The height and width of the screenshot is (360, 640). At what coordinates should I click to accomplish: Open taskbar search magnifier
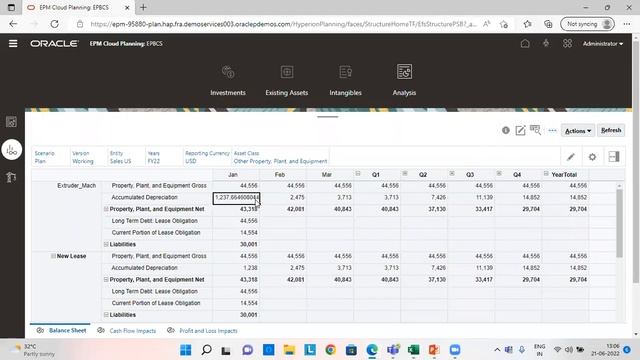(207, 350)
